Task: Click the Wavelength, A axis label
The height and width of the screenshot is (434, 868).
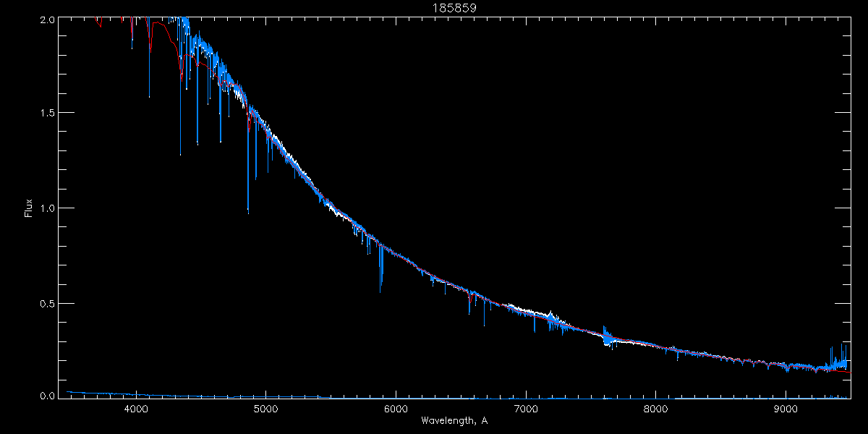Action: 454,420
